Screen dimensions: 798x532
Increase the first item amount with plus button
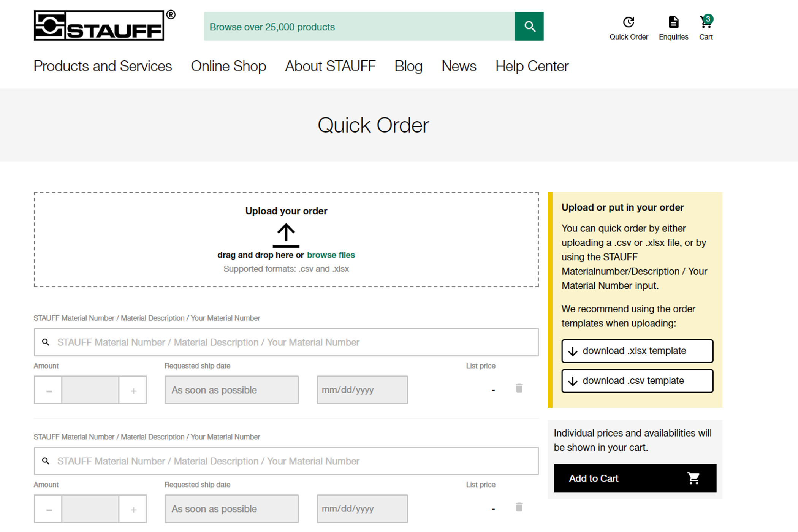pos(133,390)
